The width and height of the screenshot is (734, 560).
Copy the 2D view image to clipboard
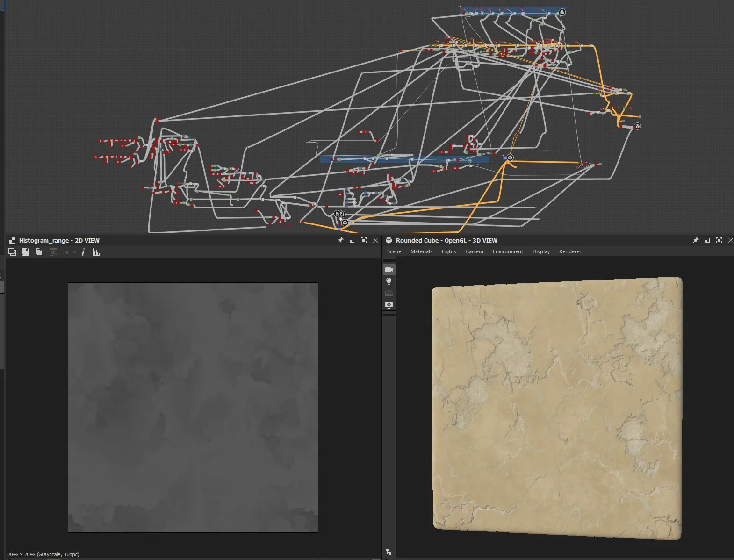39,252
